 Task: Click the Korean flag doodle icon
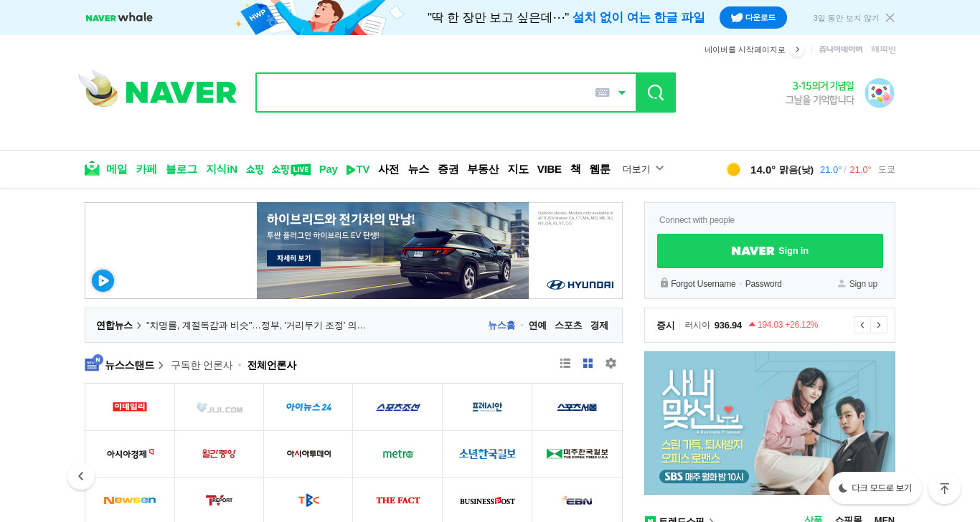880,92
